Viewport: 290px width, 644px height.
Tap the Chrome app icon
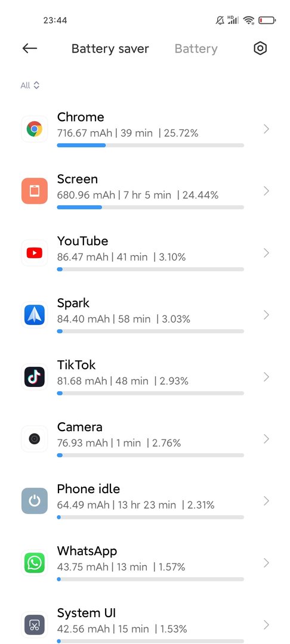click(35, 129)
